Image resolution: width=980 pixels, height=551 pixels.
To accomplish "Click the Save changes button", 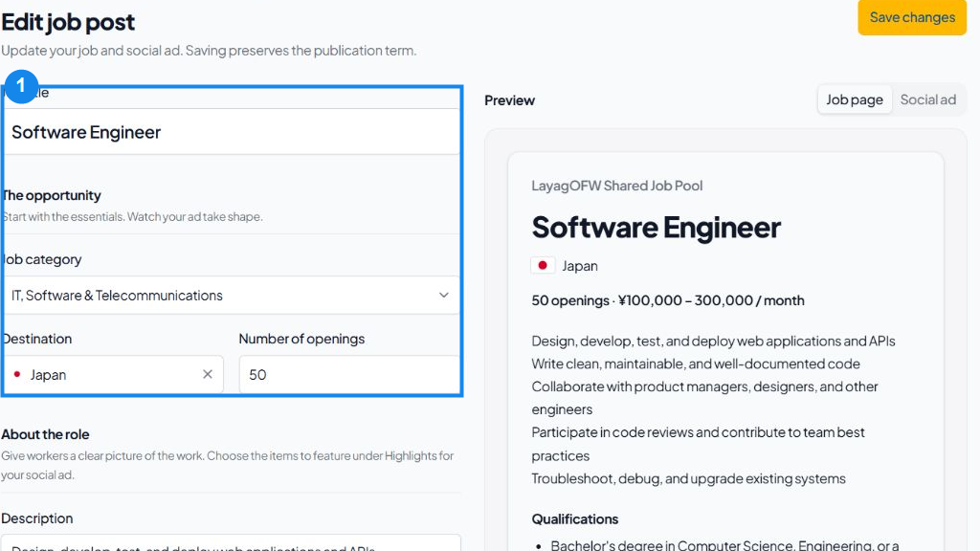I will [x=912, y=17].
